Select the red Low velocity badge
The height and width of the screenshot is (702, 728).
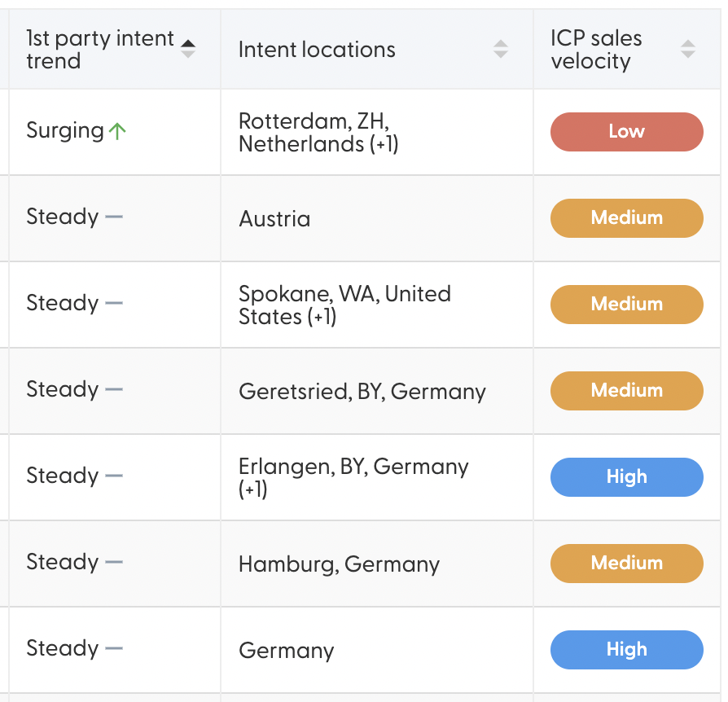(627, 132)
